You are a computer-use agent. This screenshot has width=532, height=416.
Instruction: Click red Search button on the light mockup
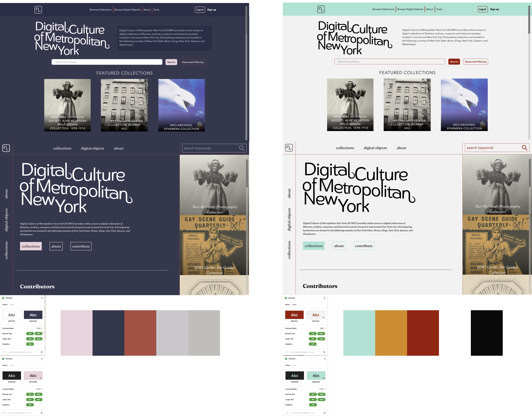click(454, 62)
